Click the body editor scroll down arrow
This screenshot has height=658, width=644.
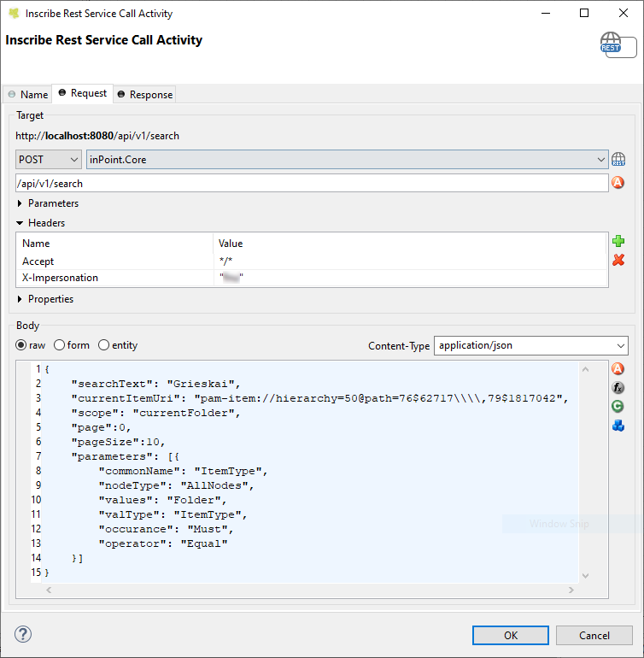click(586, 576)
